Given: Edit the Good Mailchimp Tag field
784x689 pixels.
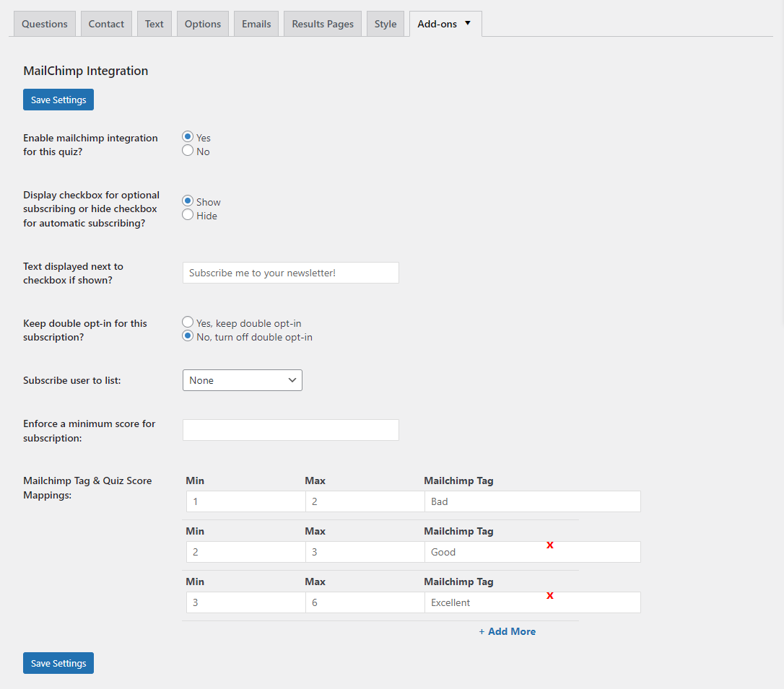Looking at the screenshot, I should coord(533,552).
